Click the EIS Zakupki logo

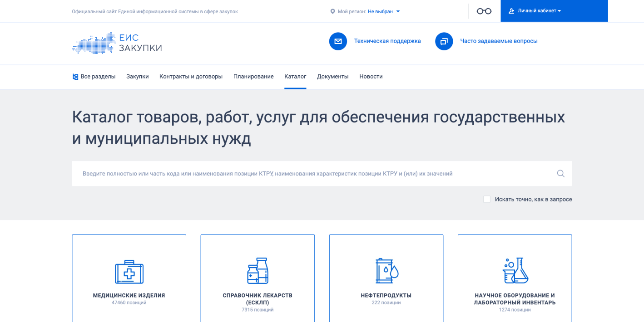(x=117, y=43)
